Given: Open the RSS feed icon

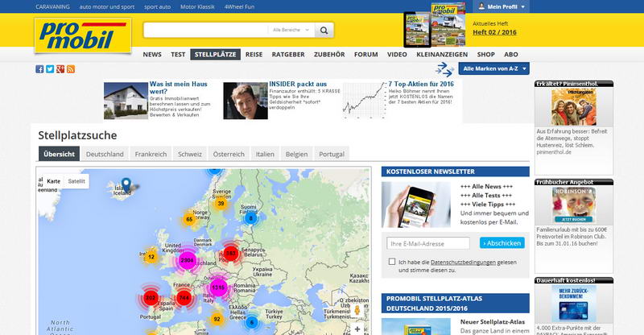Looking at the screenshot, I should click(x=71, y=69).
